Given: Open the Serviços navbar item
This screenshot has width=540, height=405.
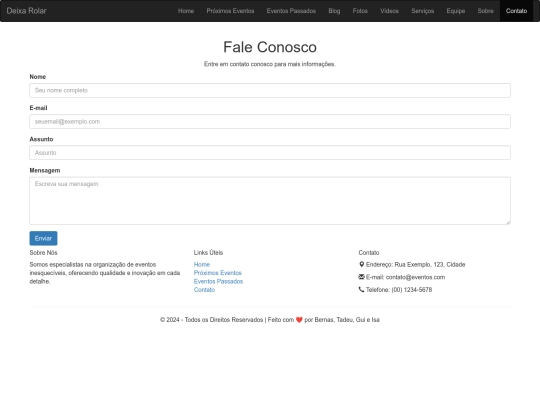Looking at the screenshot, I should 423,11.
